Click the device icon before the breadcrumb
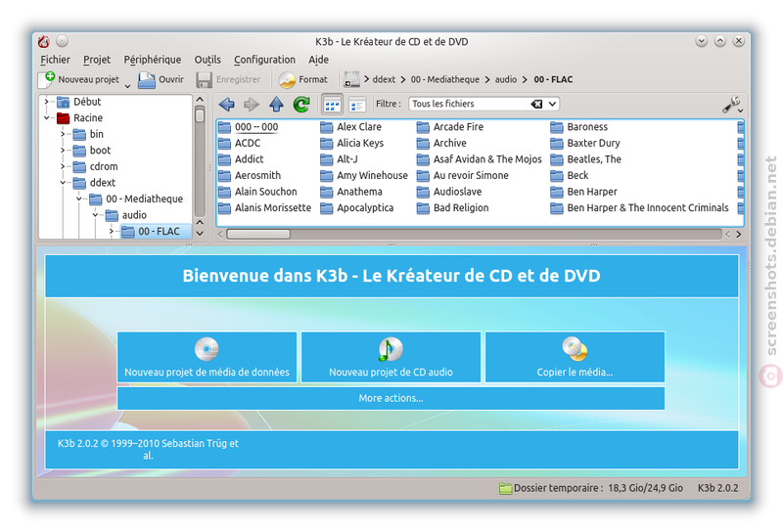Viewport: 783px width, 532px height. click(351, 79)
